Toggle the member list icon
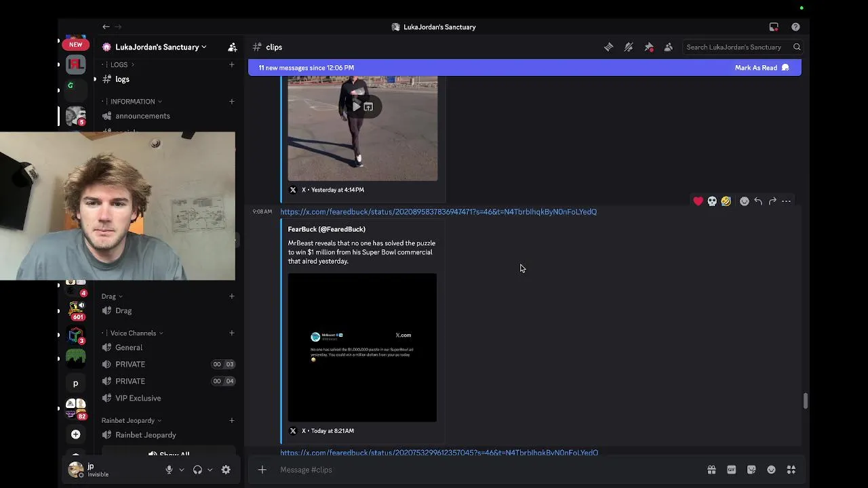 (669, 47)
